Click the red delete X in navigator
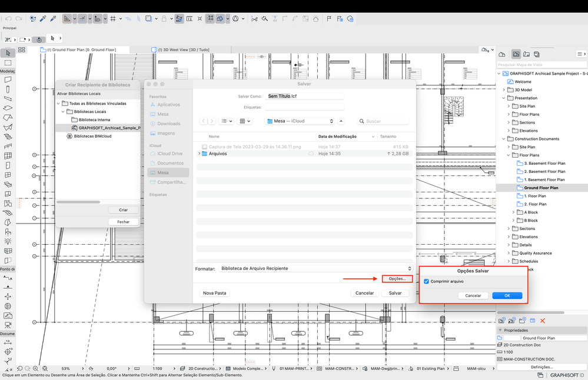The width and height of the screenshot is (588, 380). point(543,321)
